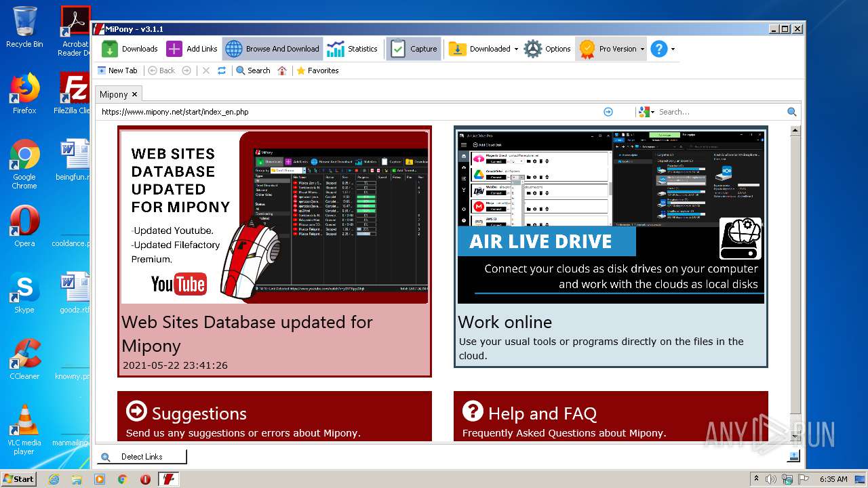This screenshot has height=488, width=868.
Task: Click the Work online heading
Action: 505,322
